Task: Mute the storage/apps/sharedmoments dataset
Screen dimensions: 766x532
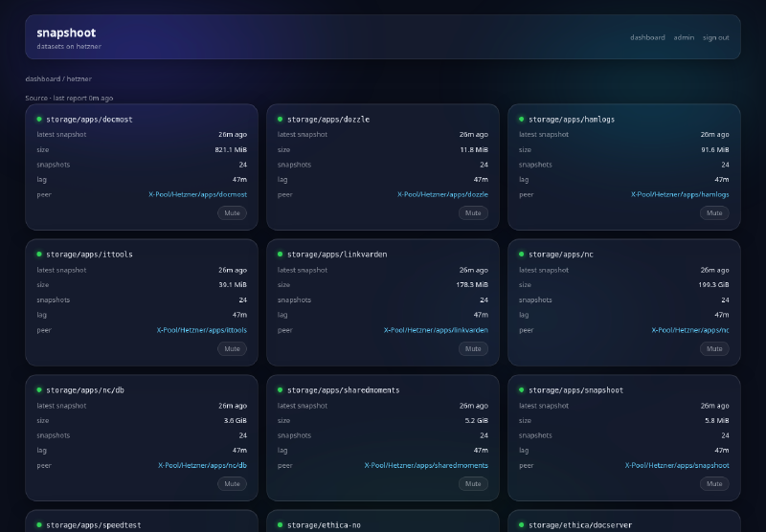Action: pyautogui.click(x=473, y=484)
